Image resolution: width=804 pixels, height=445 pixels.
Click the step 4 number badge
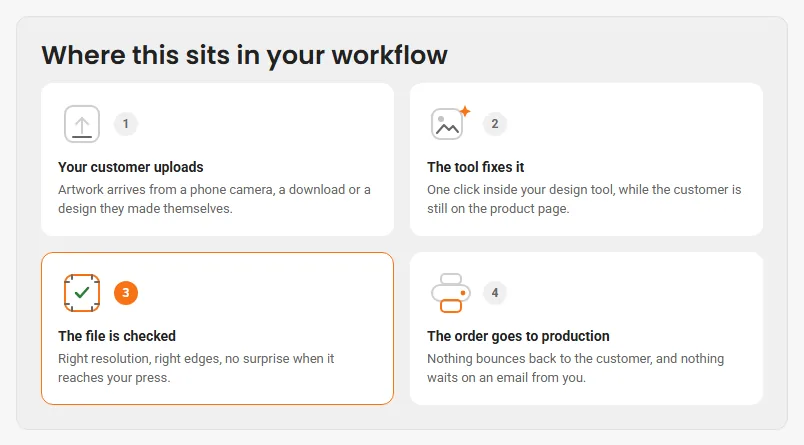(495, 293)
